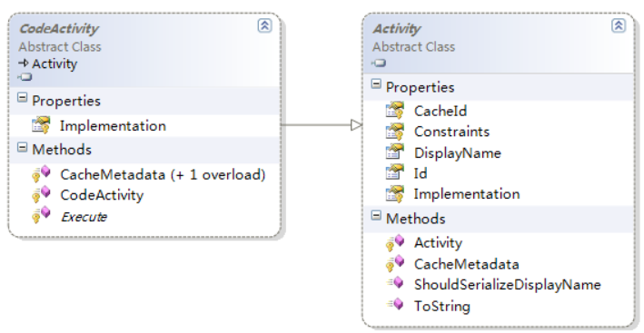
Task: Click the CacheMetadata overload method icon in CodeActivity
Action: coord(41,173)
